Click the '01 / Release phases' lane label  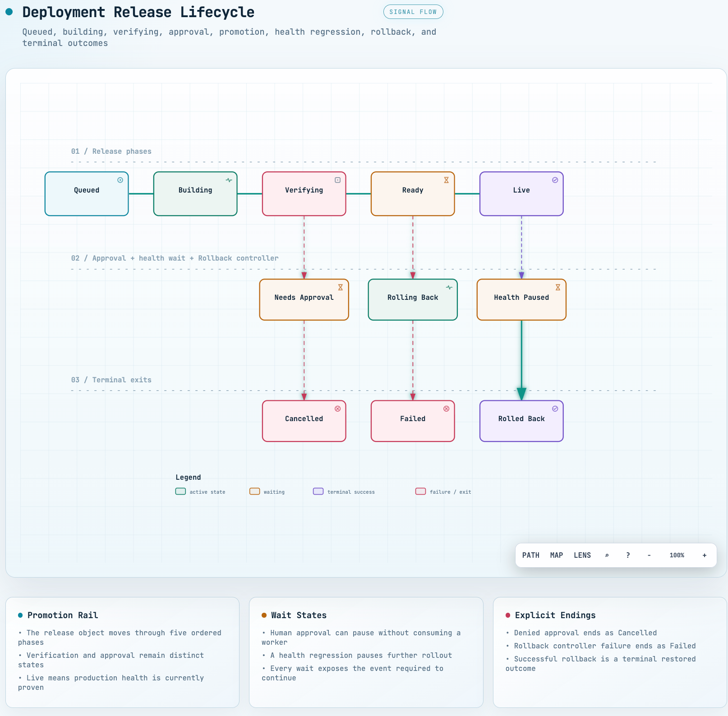(x=111, y=151)
